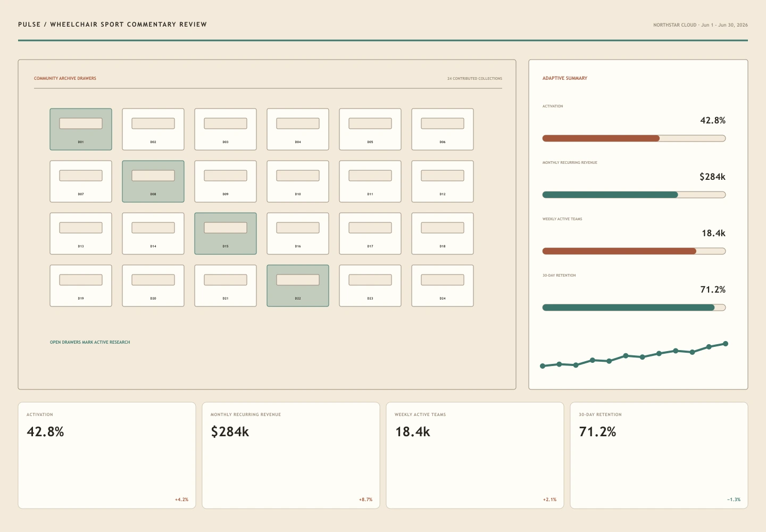The width and height of the screenshot is (766, 532).
Task: Toggle drawer D10 as active research
Action: pos(298,181)
